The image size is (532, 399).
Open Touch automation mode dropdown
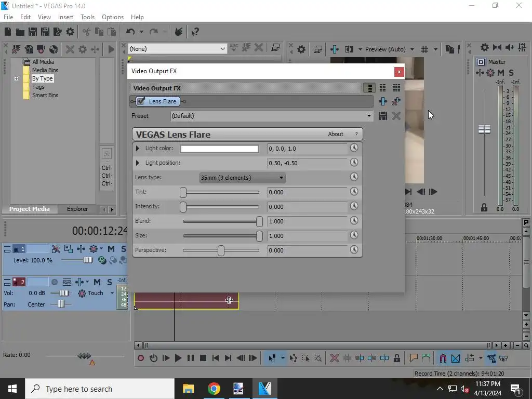(x=112, y=293)
